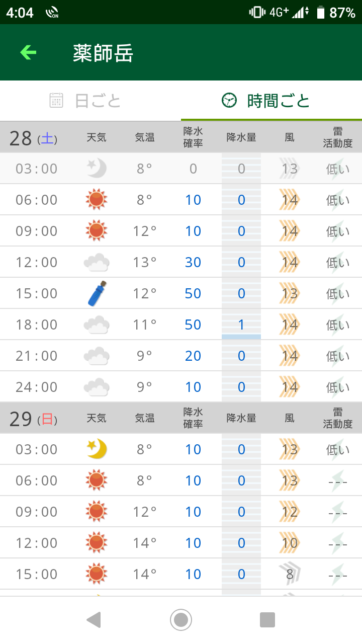The image size is (362, 644).
Task: Tap the green back arrow
Action: pos(28,52)
